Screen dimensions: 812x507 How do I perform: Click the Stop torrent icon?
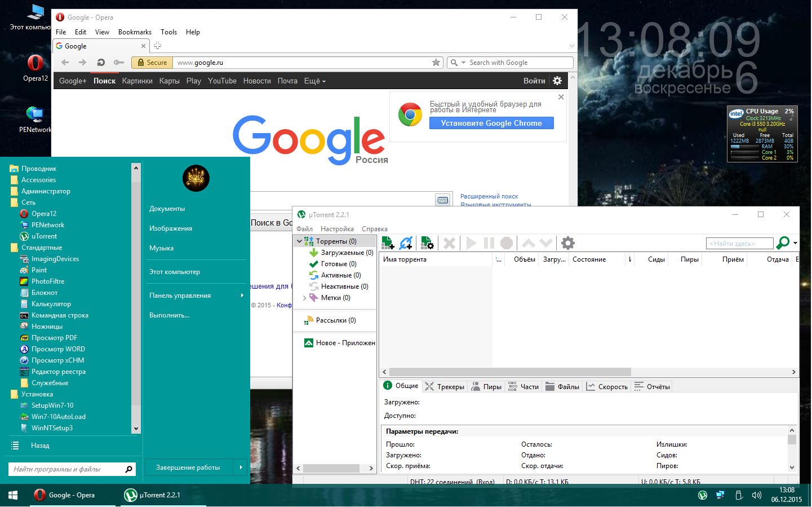coord(507,243)
